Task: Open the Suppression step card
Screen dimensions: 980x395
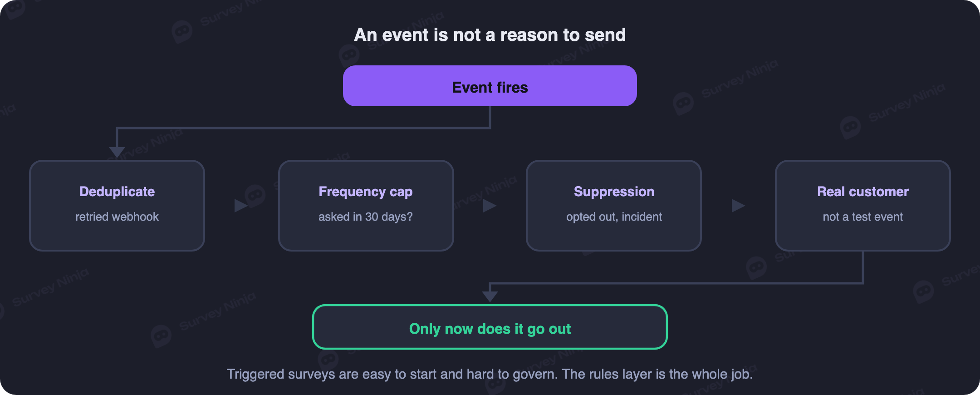Action: tap(614, 205)
